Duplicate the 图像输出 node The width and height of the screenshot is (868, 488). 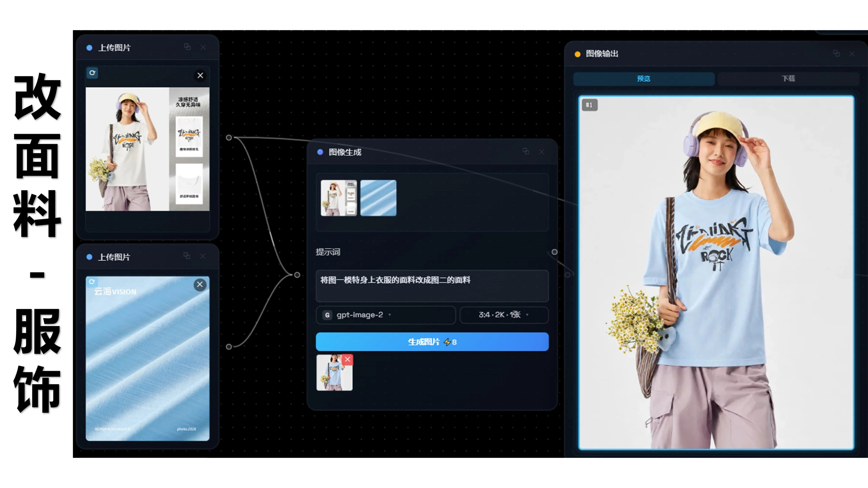point(836,53)
